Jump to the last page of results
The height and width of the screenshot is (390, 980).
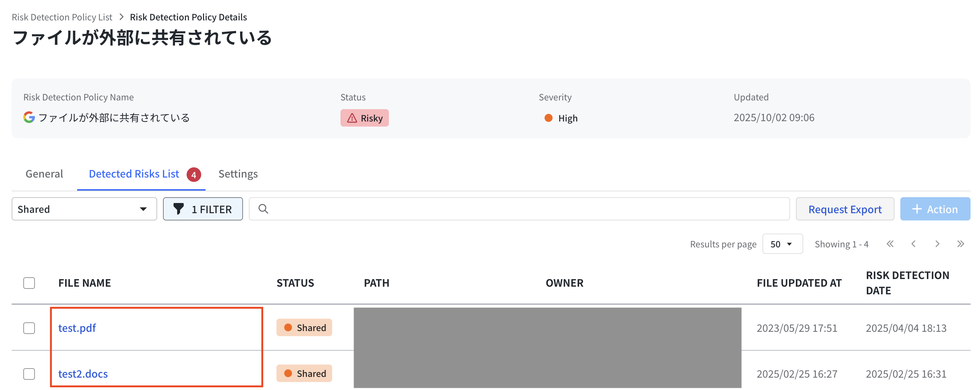tap(961, 244)
